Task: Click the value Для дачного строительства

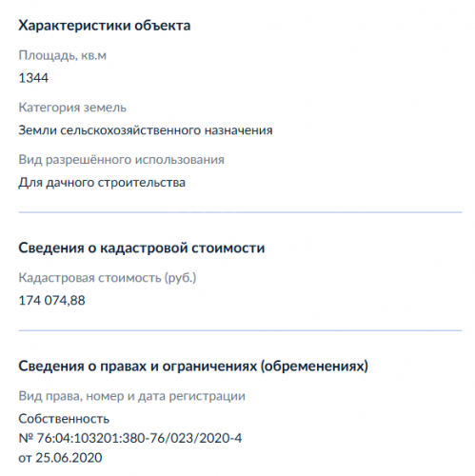Action: tap(102, 183)
